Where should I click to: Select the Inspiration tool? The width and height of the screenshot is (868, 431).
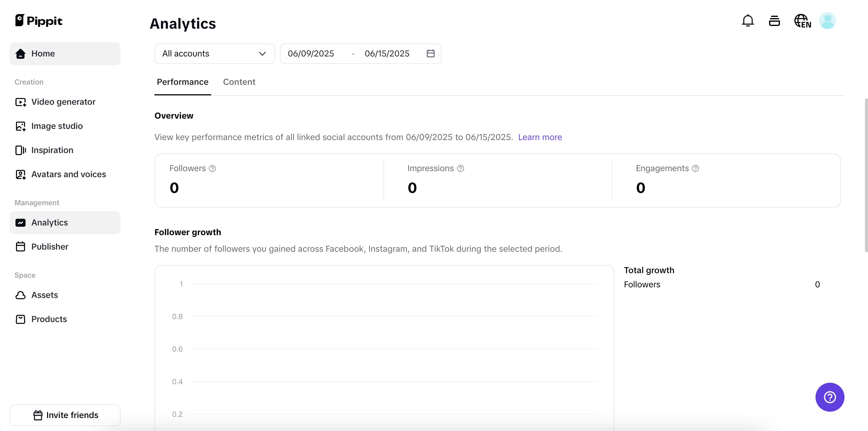click(x=52, y=150)
